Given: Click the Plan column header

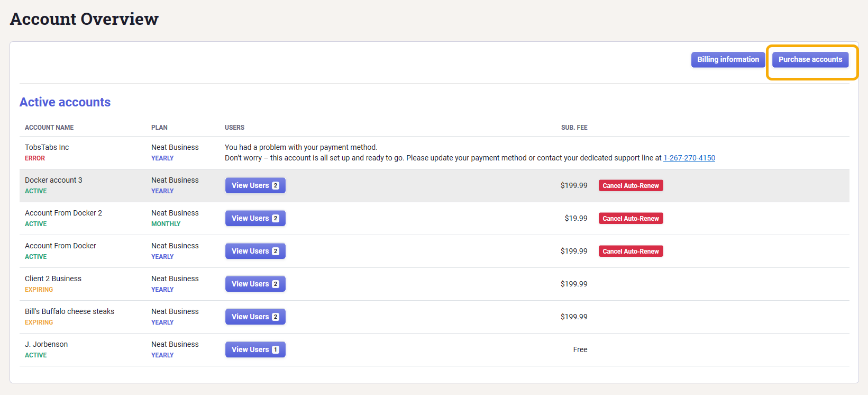Looking at the screenshot, I should coord(159,128).
